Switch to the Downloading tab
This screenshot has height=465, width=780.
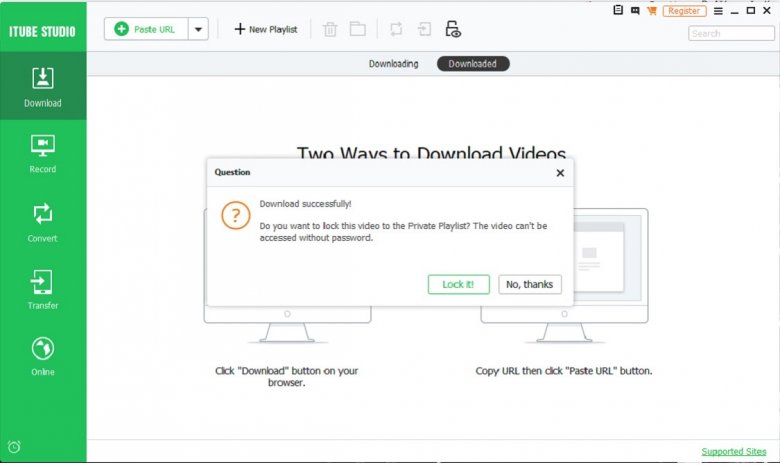point(393,64)
